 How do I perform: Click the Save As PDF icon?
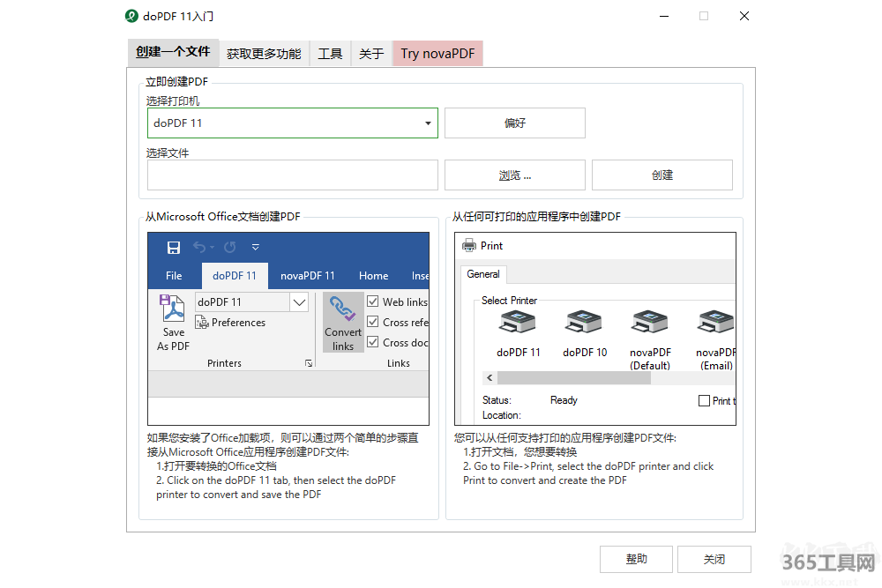(173, 310)
